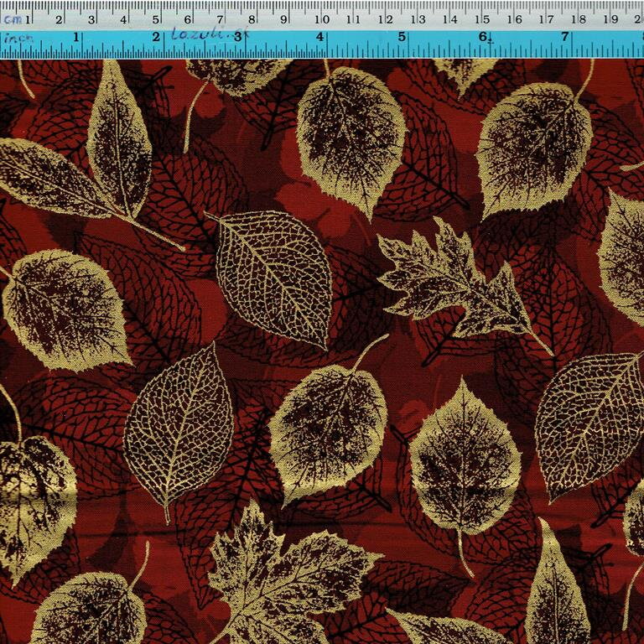Click the "1" mark on the blue inch ruler

coord(75,38)
